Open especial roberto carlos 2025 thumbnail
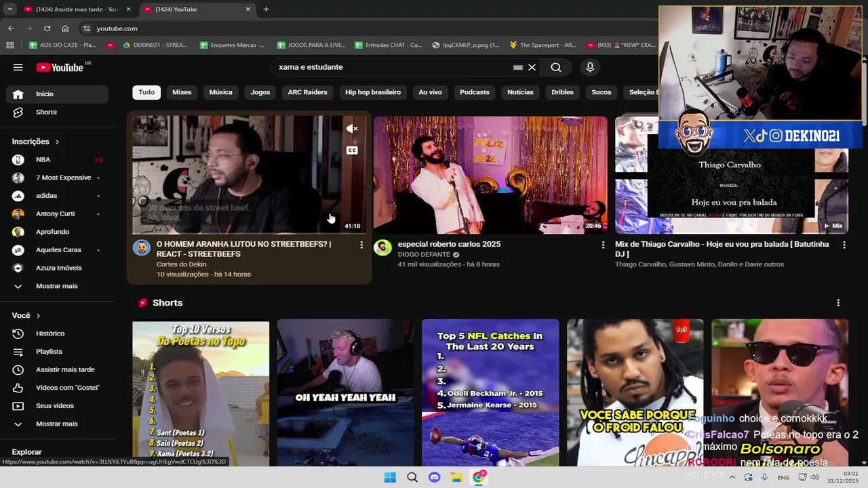Image resolution: width=868 pixels, height=488 pixels. pos(490,175)
